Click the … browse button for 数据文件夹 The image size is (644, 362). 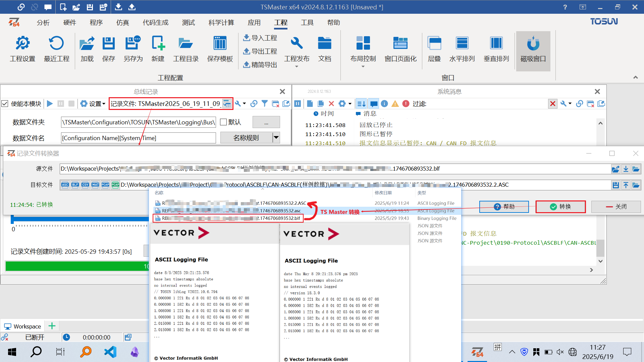(x=266, y=122)
